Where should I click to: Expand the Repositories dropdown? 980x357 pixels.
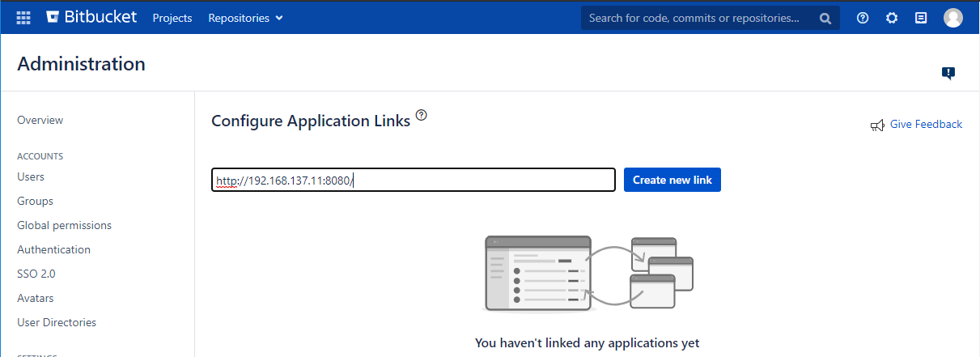click(x=246, y=18)
